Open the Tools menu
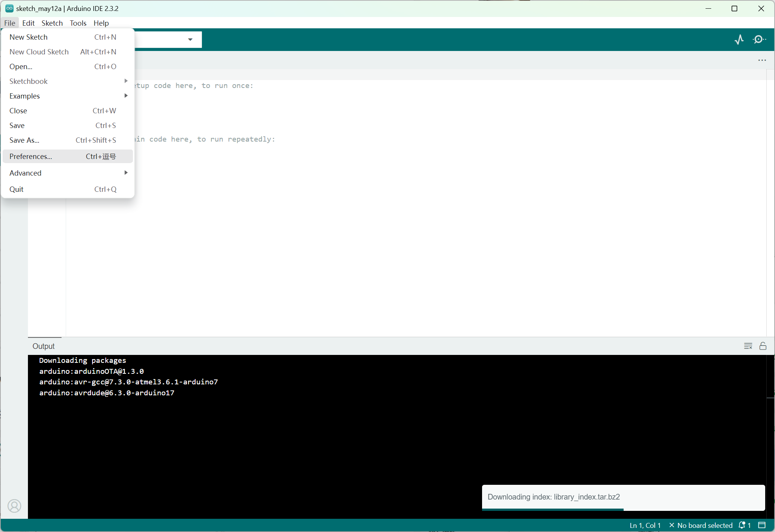Viewport: 775px width, 532px height. (x=78, y=23)
